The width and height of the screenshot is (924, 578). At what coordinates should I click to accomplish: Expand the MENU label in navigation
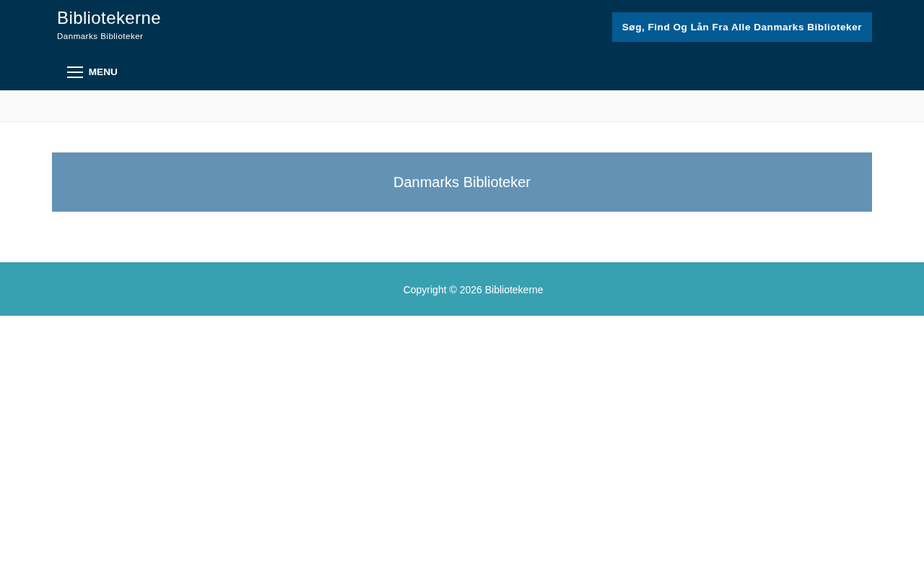pyautogui.click(x=103, y=72)
